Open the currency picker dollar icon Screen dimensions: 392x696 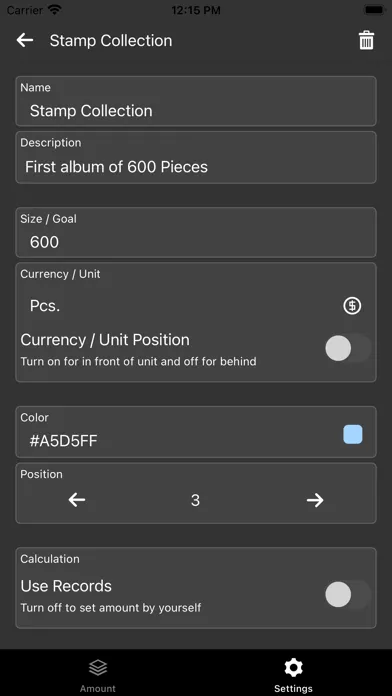[x=352, y=306]
